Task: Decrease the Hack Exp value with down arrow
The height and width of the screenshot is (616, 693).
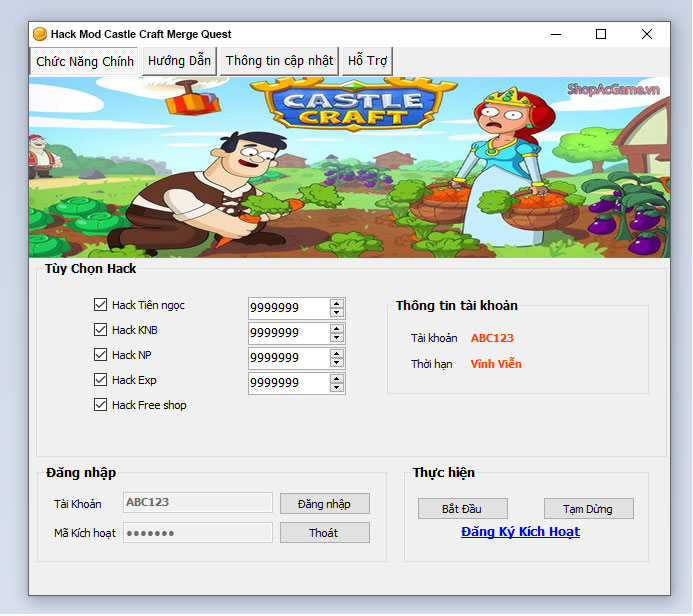Action: 337,388
